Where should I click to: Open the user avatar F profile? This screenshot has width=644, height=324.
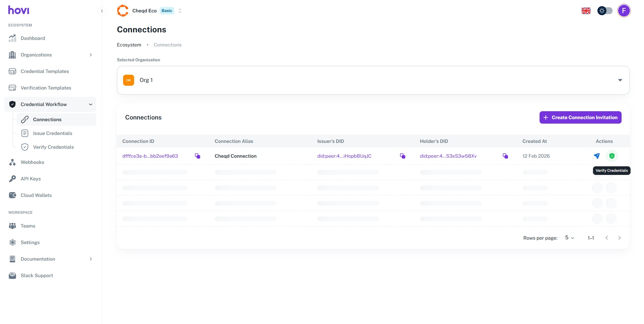pyautogui.click(x=624, y=11)
